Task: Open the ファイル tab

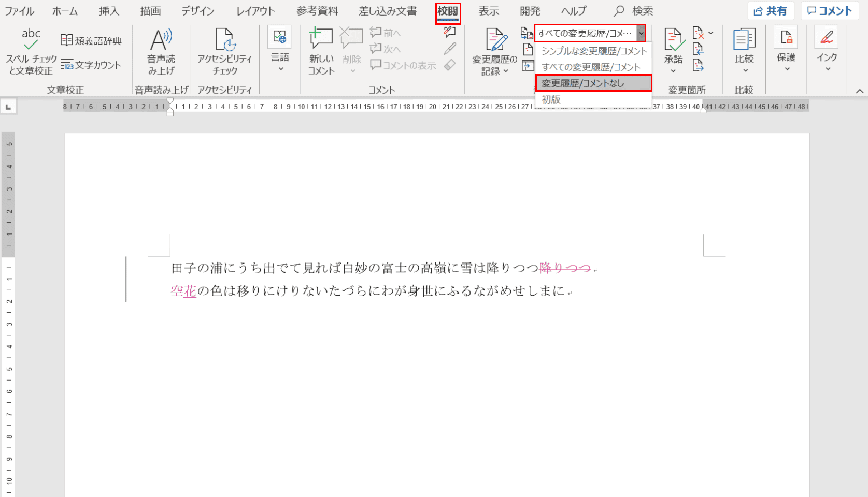Action: (20, 11)
